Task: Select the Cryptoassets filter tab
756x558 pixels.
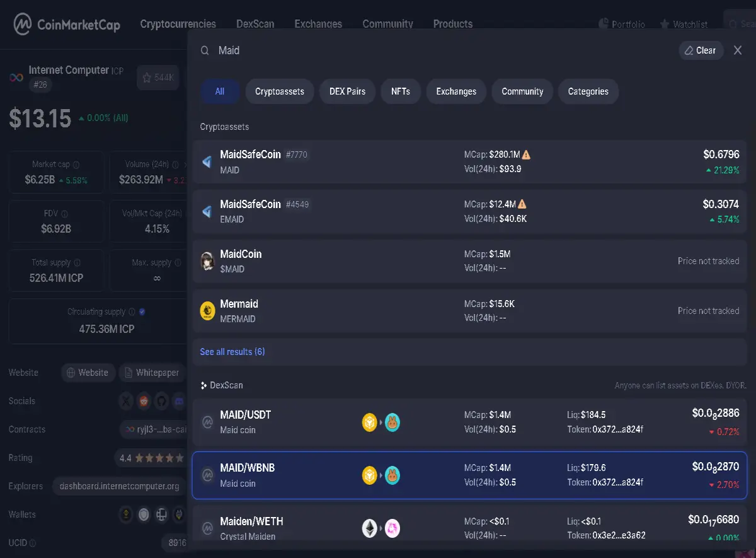Action: [280, 91]
